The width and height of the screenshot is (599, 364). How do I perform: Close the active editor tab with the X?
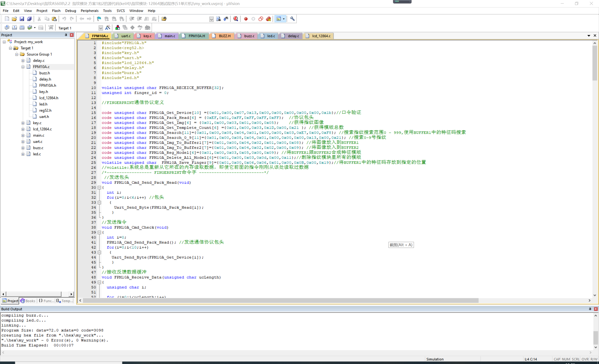(595, 36)
